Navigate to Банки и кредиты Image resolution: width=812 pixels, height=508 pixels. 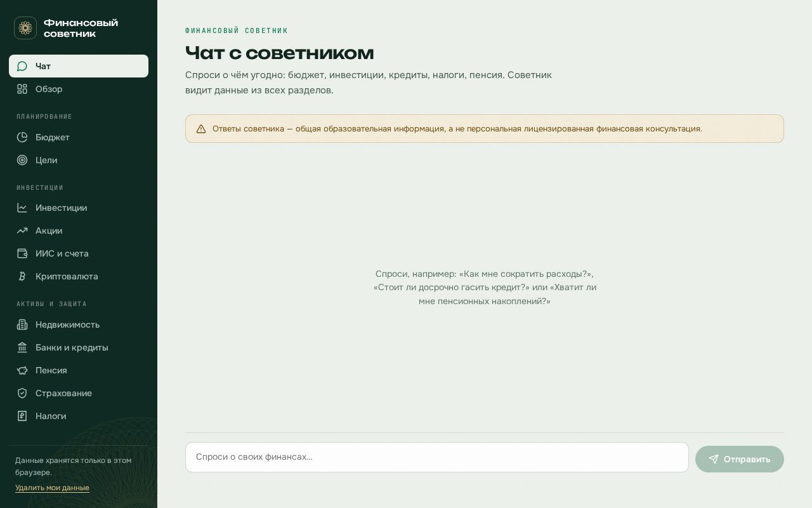(79, 347)
